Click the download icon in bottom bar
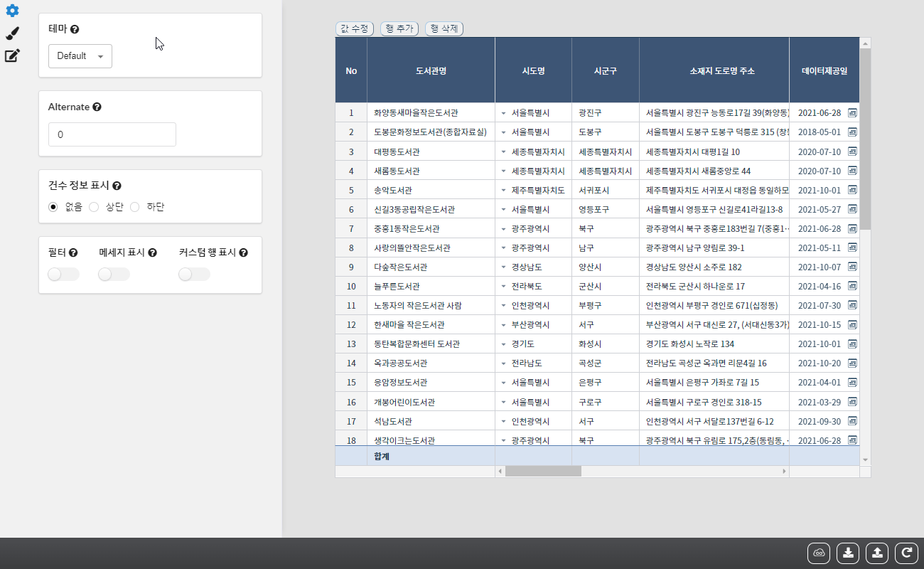The width and height of the screenshot is (924, 569). click(848, 553)
